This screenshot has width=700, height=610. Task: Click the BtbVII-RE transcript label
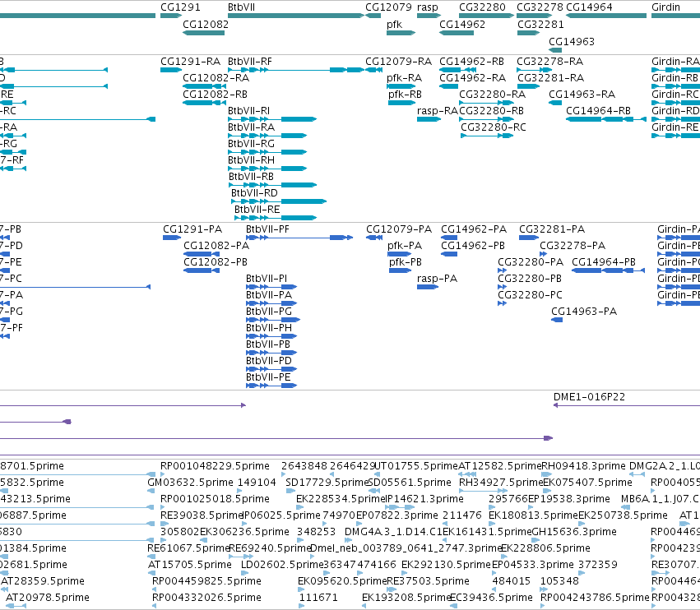257,210
